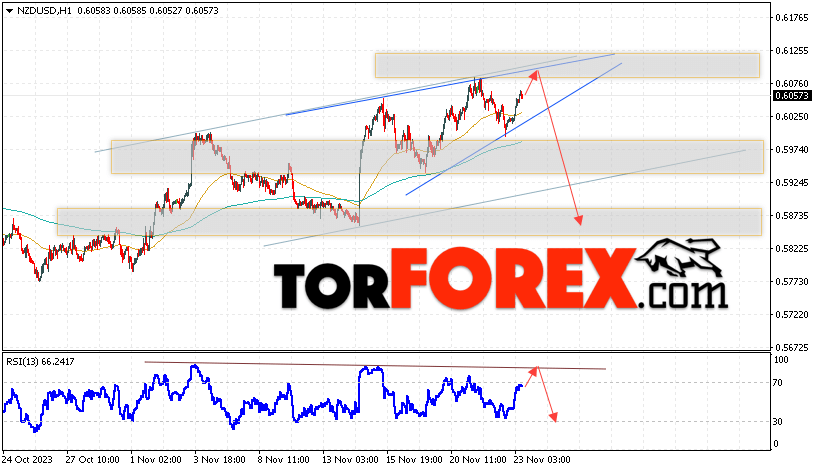Viewport: 816px width, 471px height.
Task: Click the 0.58225 price axis label
Action: point(792,249)
